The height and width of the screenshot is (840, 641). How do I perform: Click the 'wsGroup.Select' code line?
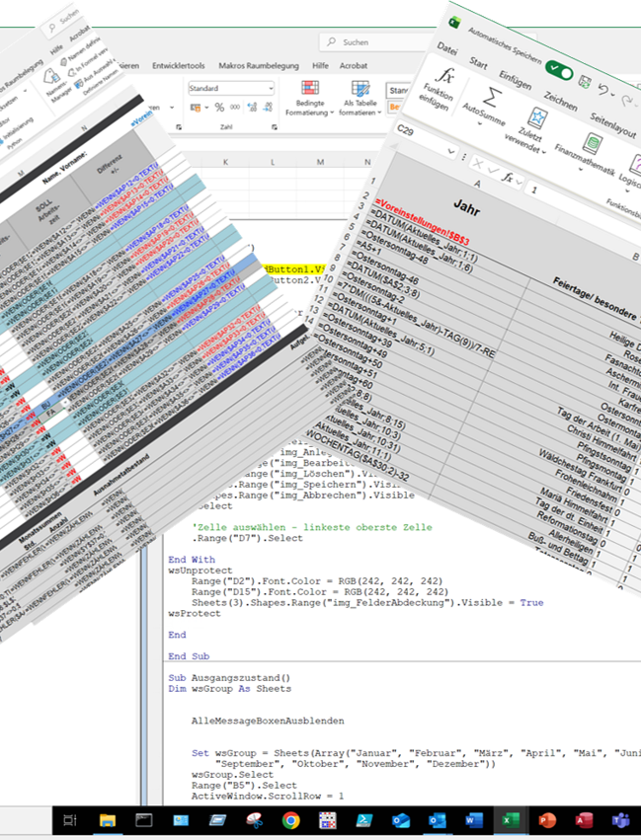tap(232, 775)
